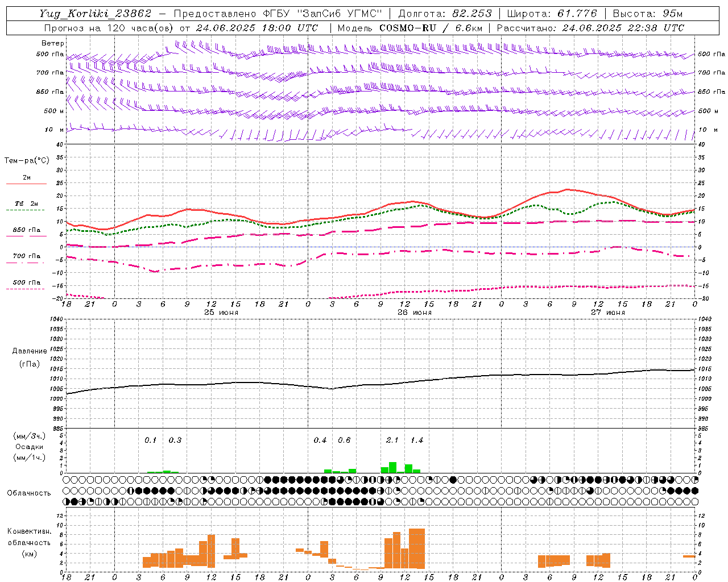Click the Td 2м dew point legend entry

(27, 203)
